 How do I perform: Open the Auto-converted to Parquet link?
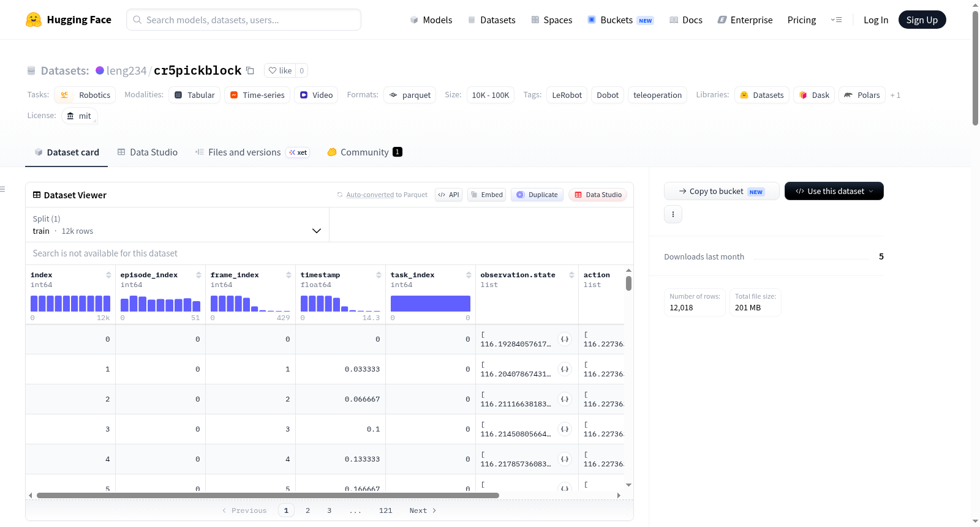[387, 195]
